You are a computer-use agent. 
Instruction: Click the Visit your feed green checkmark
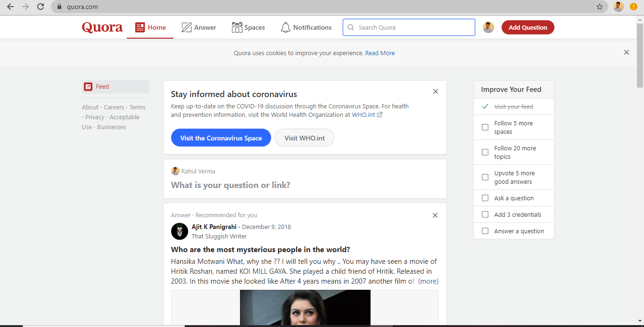pyautogui.click(x=485, y=106)
